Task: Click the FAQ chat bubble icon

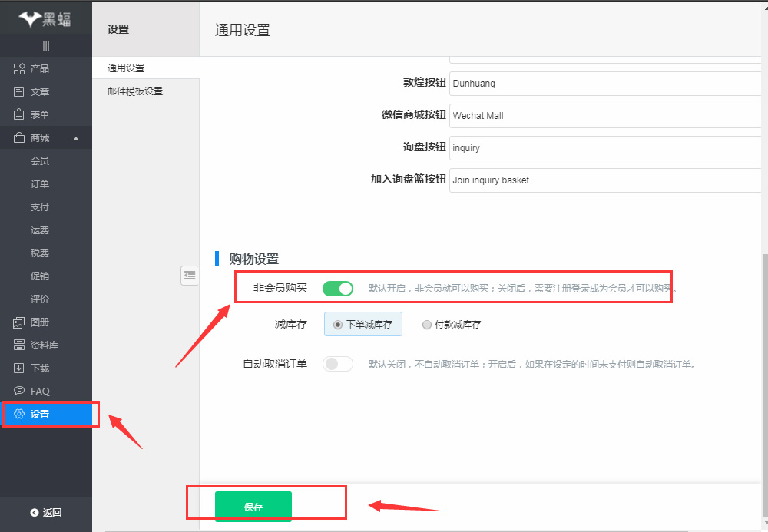Action: pyautogui.click(x=19, y=392)
